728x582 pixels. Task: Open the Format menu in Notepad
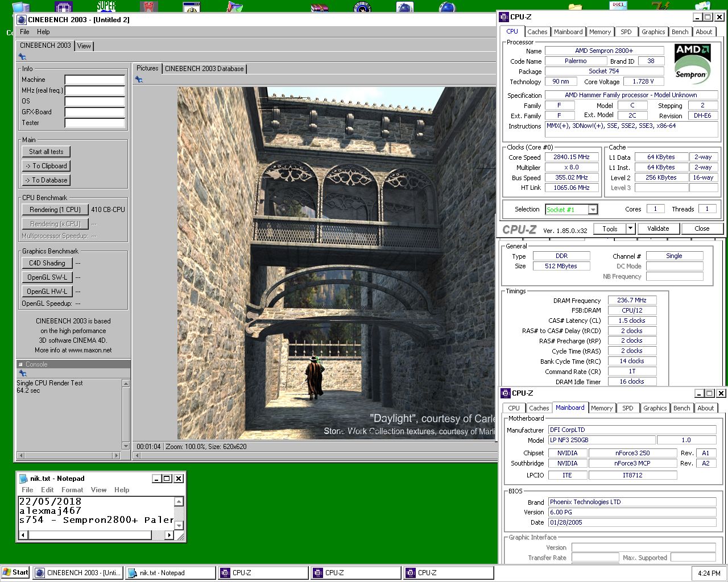[x=72, y=490]
